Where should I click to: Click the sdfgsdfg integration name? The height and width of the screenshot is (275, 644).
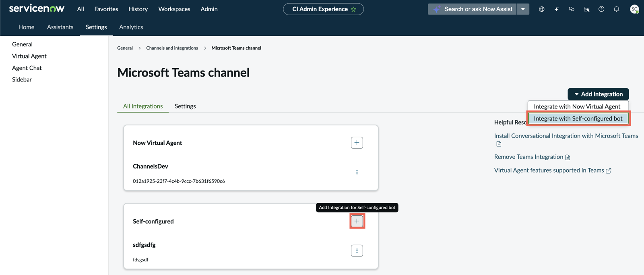click(144, 245)
